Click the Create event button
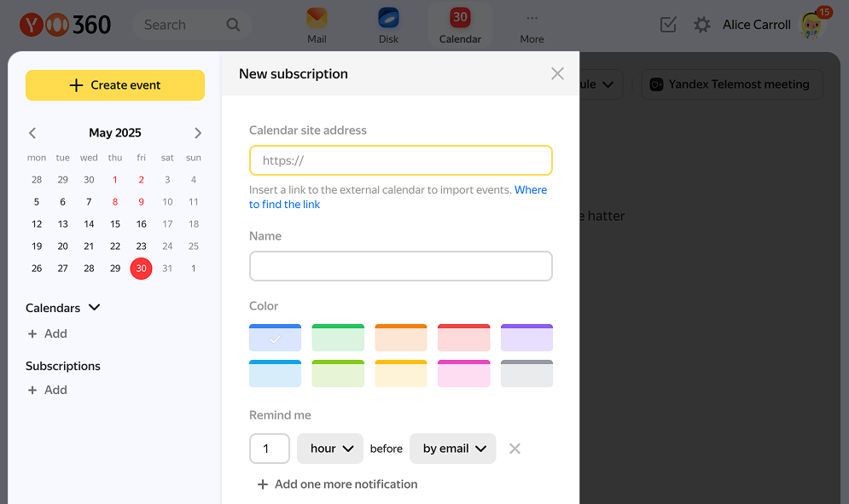This screenshot has width=849, height=504. (x=115, y=85)
